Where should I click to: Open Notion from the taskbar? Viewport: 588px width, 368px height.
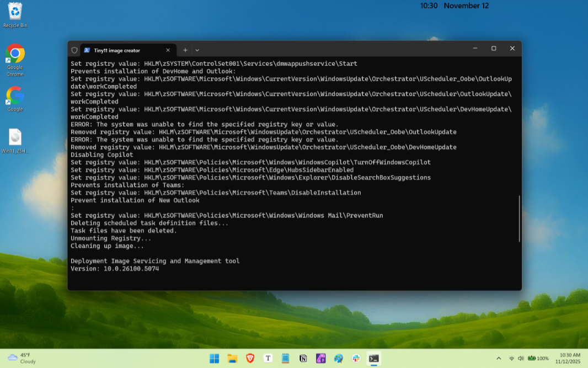tap(303, 359)
